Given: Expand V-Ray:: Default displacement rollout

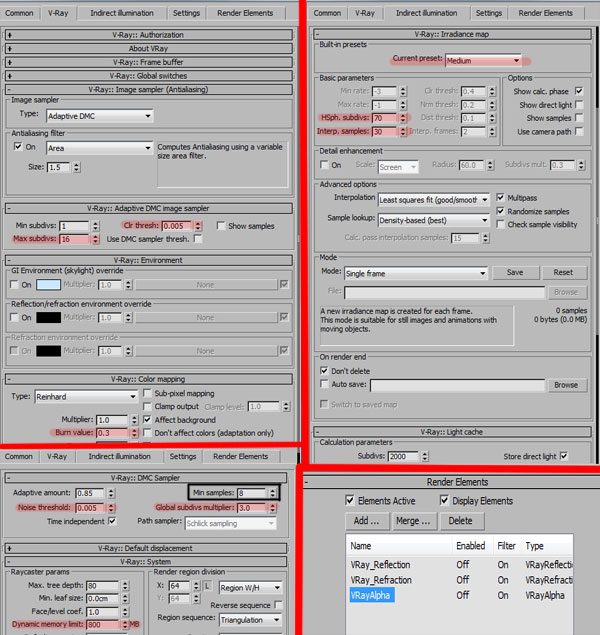Looking at the screenshot, I should (146, 548).
